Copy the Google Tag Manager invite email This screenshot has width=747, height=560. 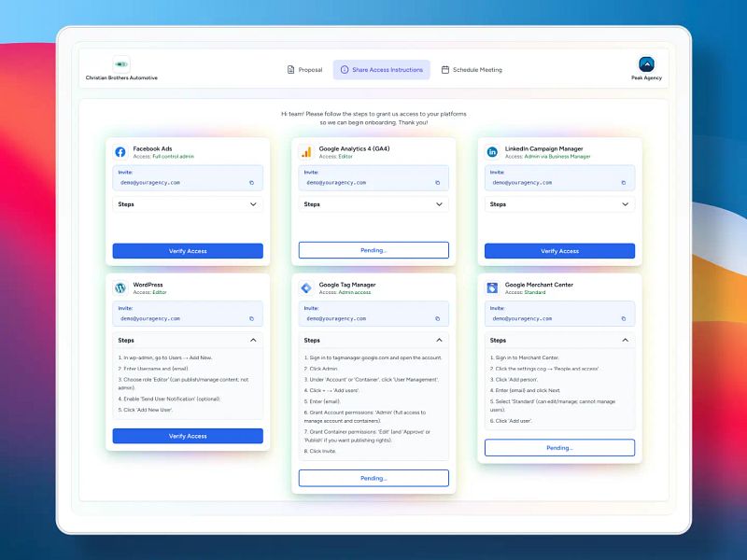coord(438,318)
